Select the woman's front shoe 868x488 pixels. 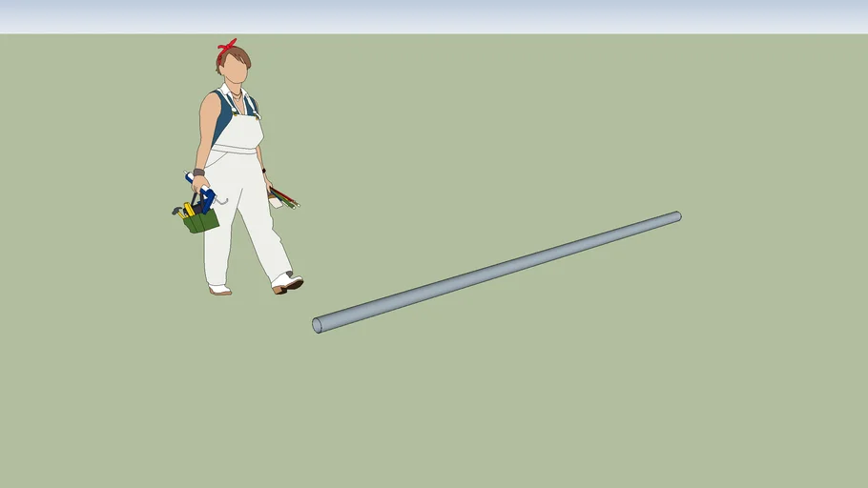coord(288,282)
